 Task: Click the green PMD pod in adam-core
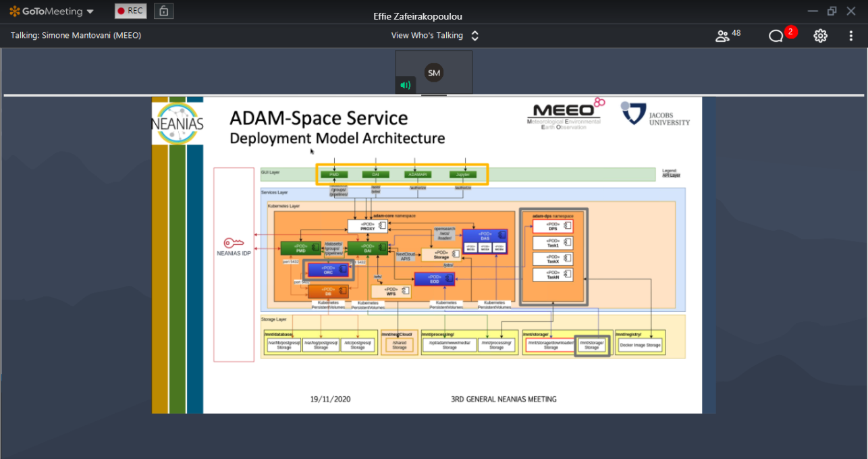pos(301,248)
